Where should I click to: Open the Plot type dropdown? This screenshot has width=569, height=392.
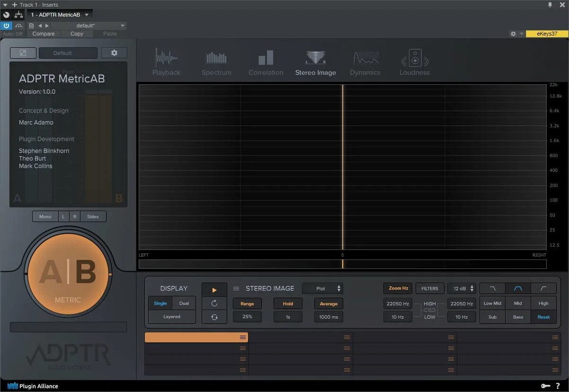click(x=322, y=288)
